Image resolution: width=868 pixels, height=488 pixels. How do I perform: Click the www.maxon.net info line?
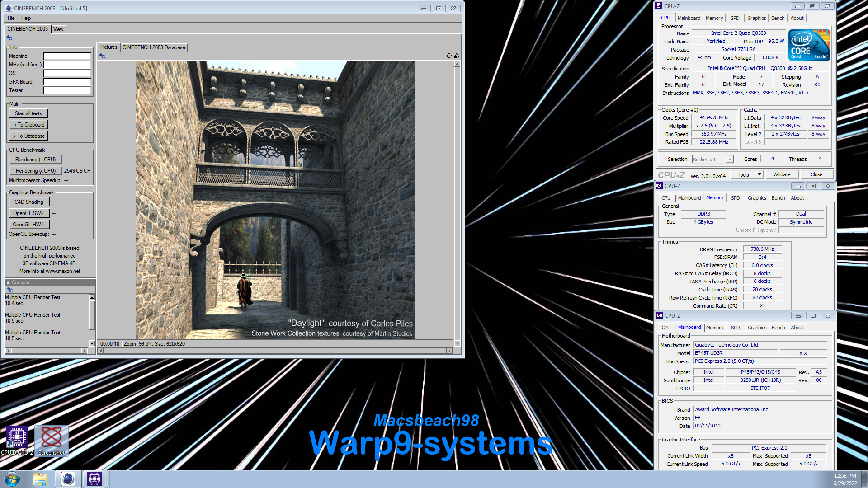[x=50, y=272]
